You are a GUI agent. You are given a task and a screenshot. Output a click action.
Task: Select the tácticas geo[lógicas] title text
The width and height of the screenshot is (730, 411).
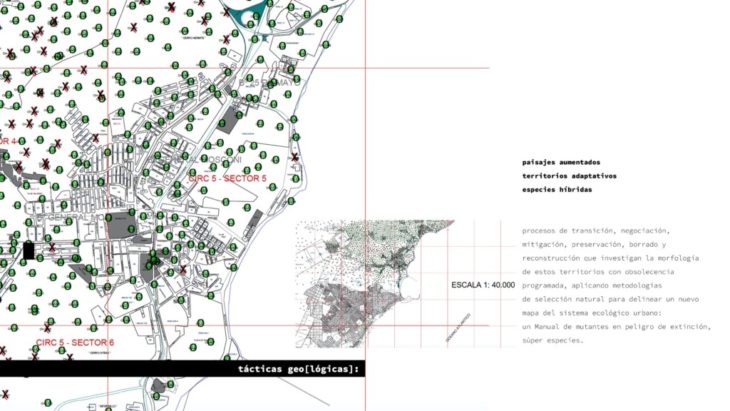click(x=298, y=369)
